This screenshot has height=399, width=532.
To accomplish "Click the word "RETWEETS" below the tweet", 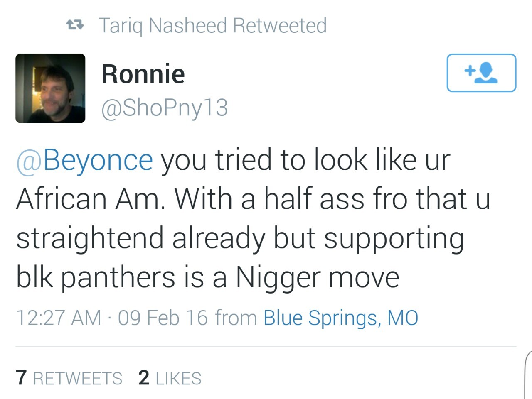I will [x=77, y=379].
